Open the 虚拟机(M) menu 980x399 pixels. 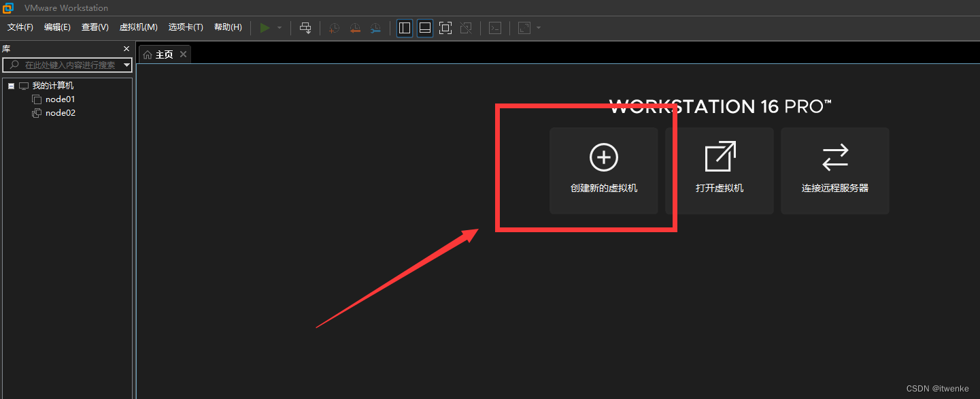(139, 27)
